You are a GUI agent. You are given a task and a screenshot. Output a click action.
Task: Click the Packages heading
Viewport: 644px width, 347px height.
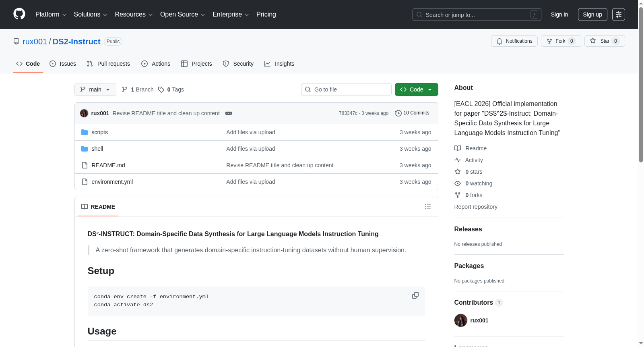469,266
